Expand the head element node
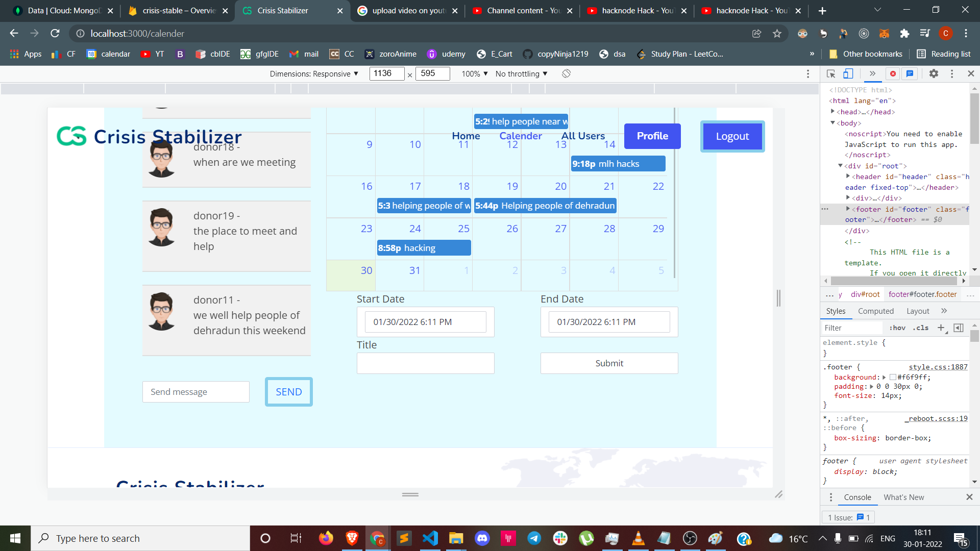This screenshot has height=551, width=980. (832, 112)
